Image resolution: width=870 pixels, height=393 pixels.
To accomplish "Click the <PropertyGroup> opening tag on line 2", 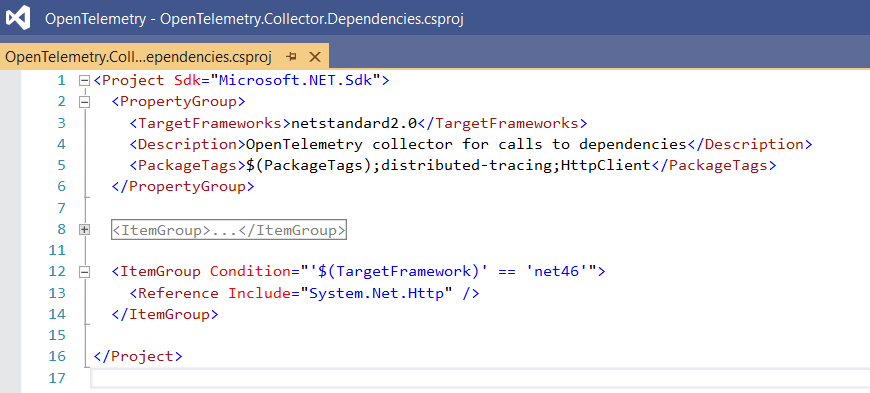I will (179, 102).
